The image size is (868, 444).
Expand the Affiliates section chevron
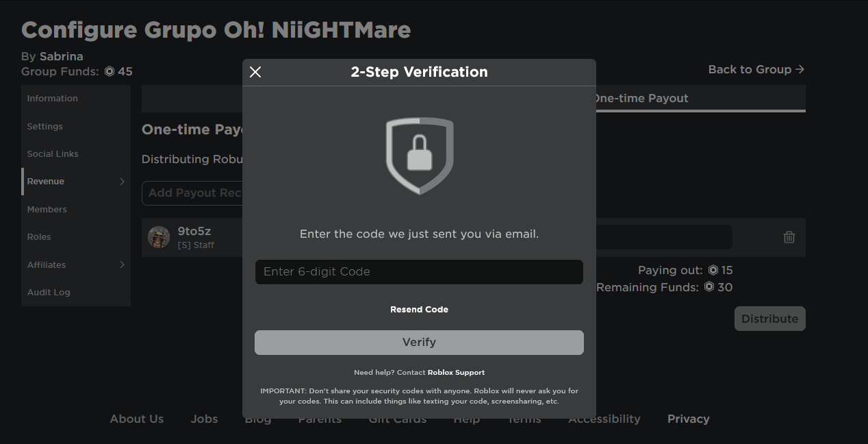(x=122, y=264)
